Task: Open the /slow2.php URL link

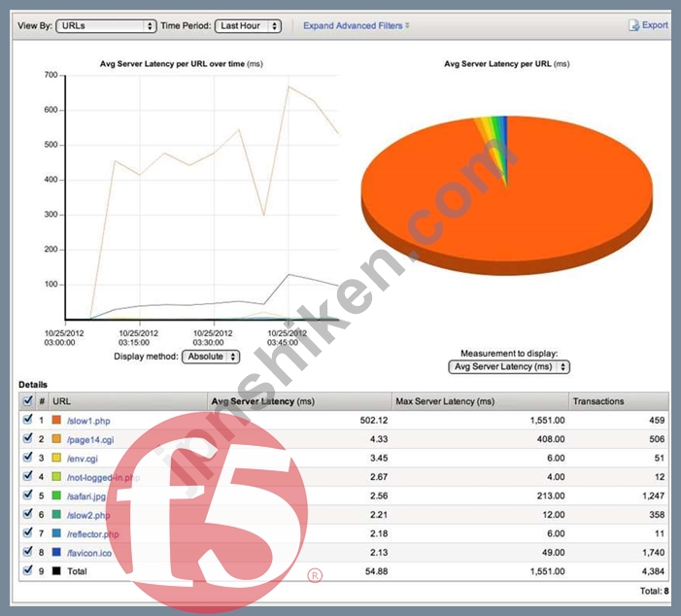Action: click(88, 515)
